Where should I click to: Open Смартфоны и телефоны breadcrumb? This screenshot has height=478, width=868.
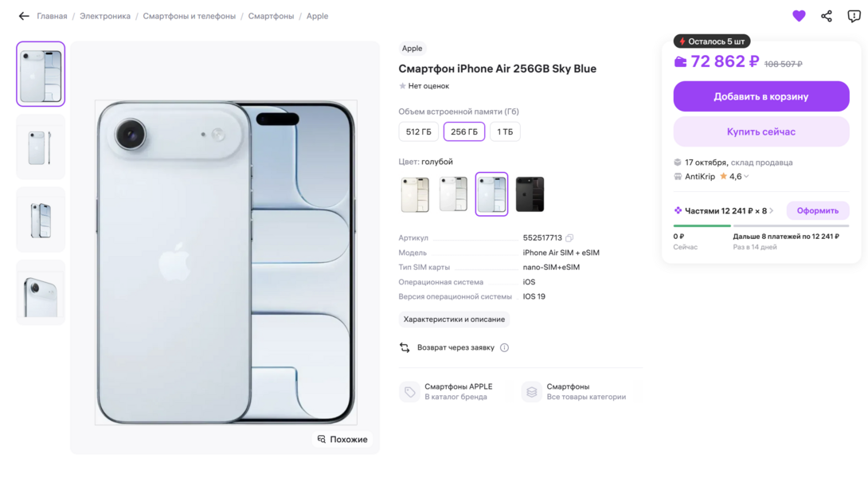point(190,16)
